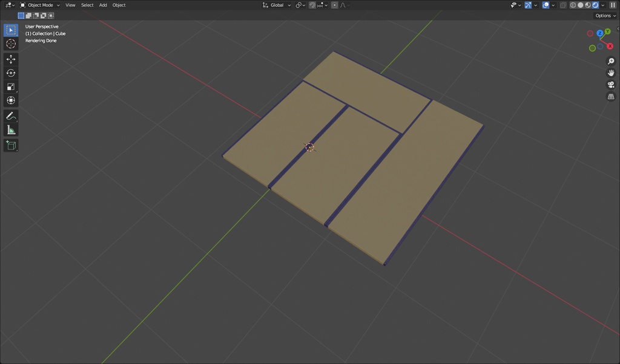Set selection mode to intersect
The width and height of the screenshot is (620, 364).
click(x=51, y=15)
